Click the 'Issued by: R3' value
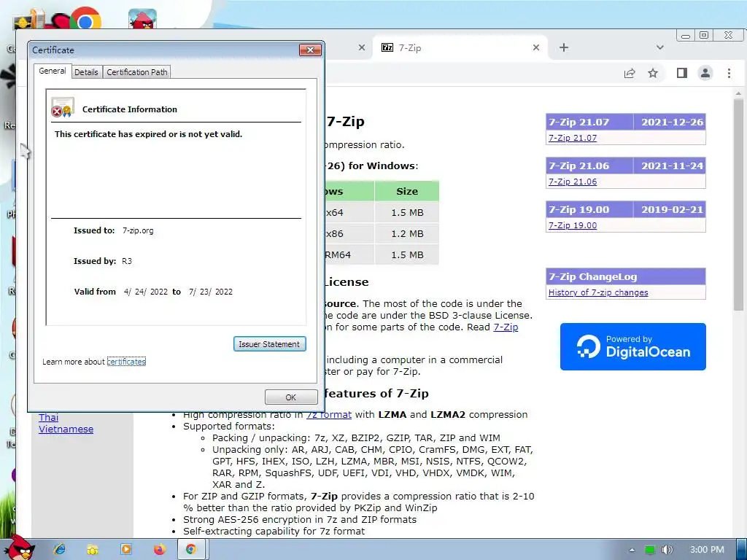 [127, 261]
